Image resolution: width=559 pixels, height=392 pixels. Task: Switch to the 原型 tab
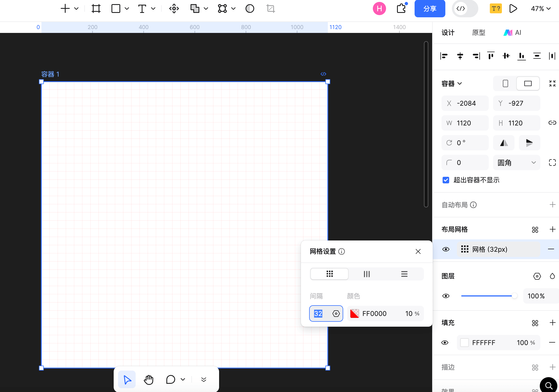click(479, 33)
